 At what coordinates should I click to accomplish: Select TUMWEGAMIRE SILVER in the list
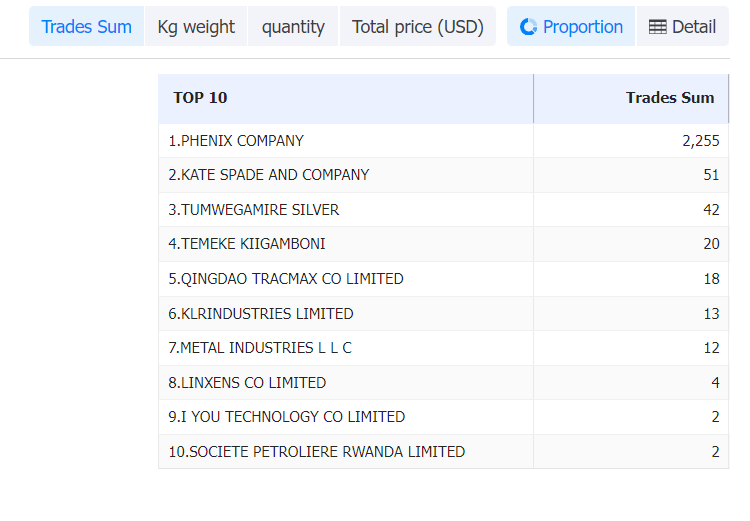tap(254, 210)
